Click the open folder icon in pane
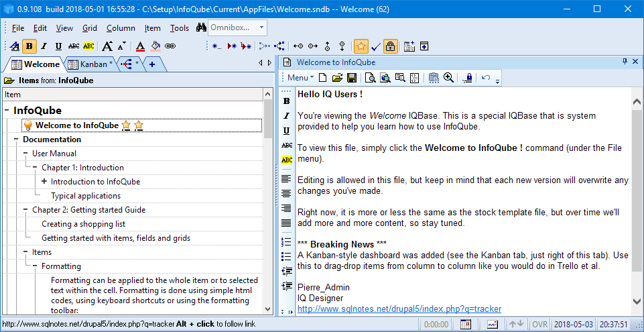644x332 pixels. click(337, 78)
